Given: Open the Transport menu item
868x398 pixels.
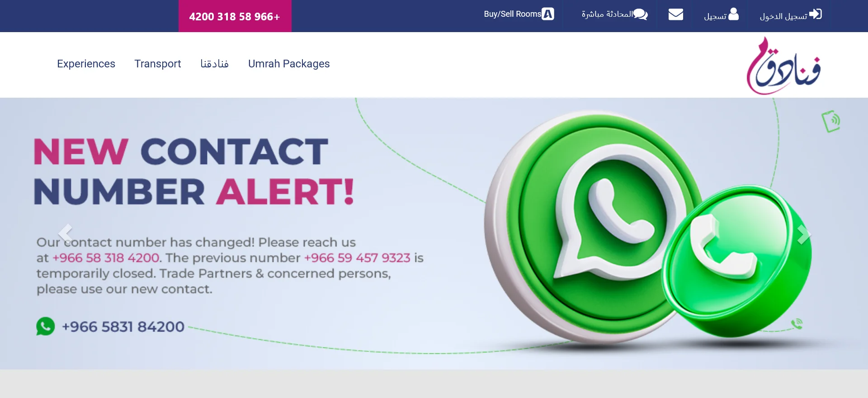Looking at the screenshot, I should [x=158, y=64].
